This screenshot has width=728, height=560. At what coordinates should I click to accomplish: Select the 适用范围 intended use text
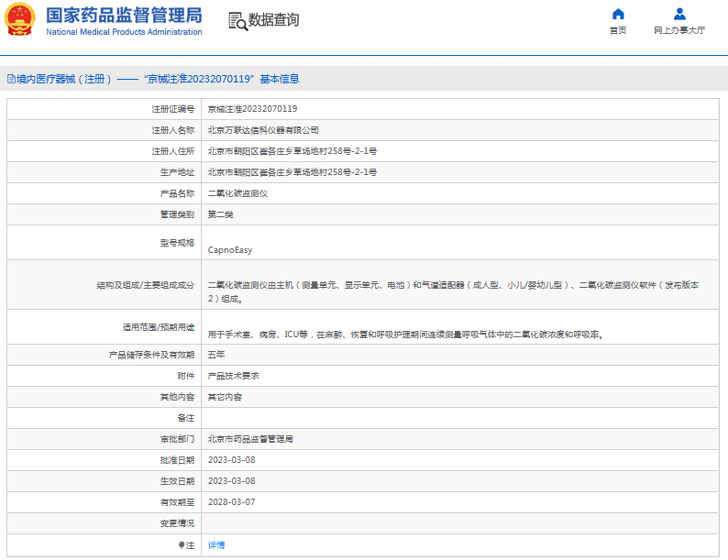coord(406,335)
